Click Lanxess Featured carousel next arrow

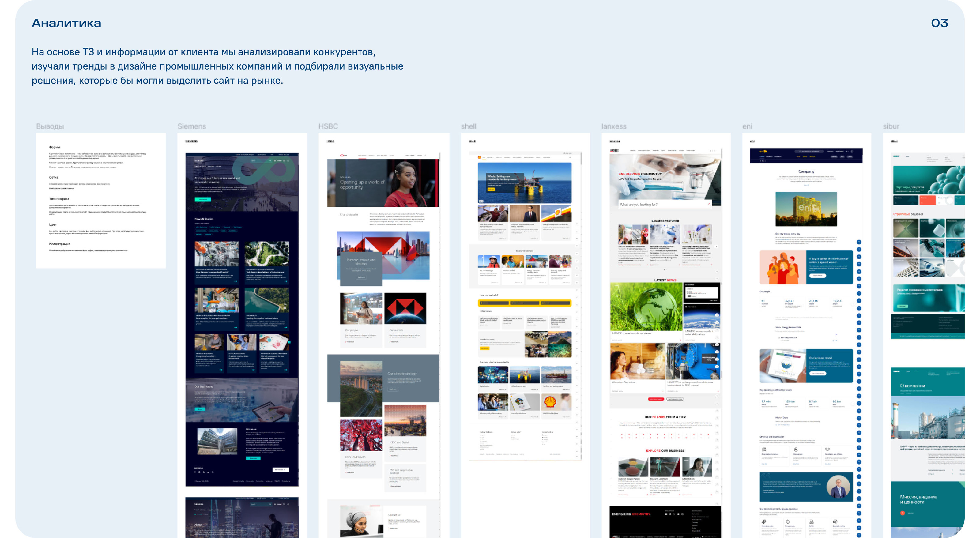716,246
